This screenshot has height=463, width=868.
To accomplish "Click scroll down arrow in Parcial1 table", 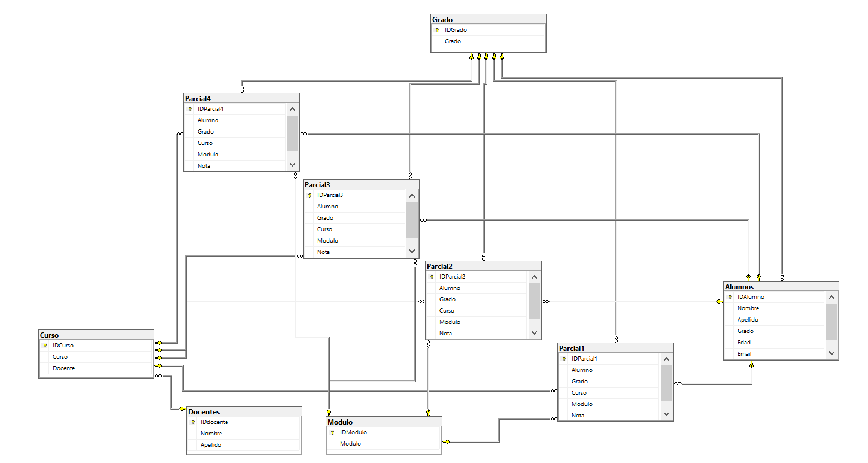I will tap(666, 414).
